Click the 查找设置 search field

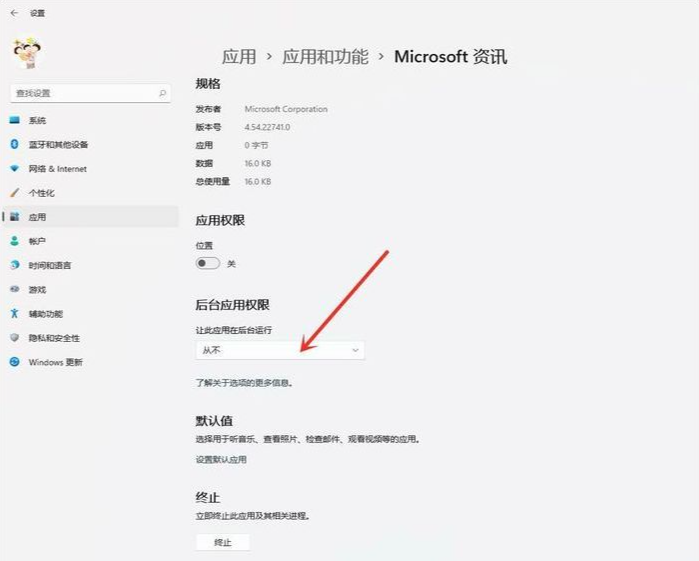tap(90, 93)
